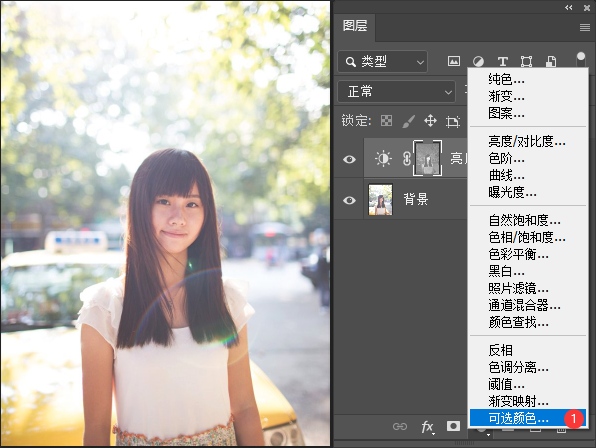
Task: Click lock position move icon
Action: (430, 121)
